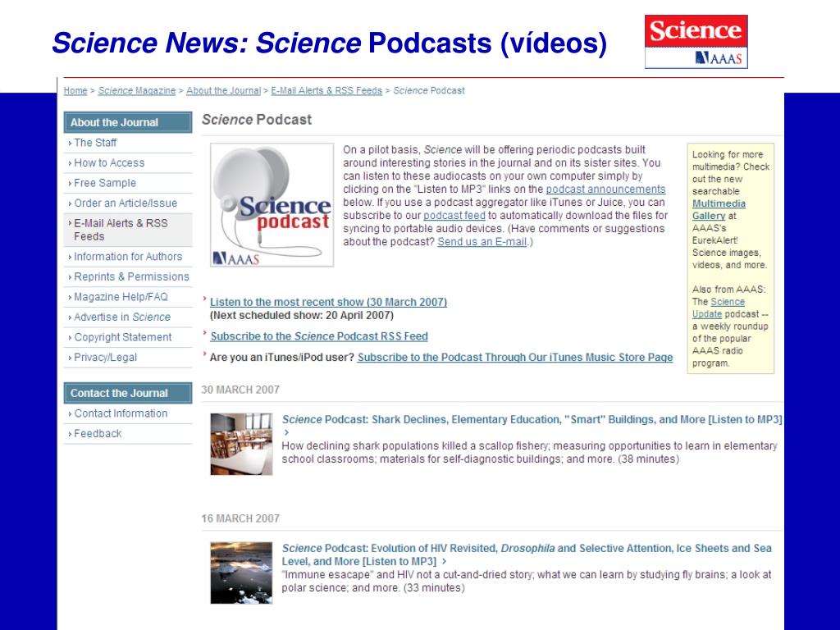Follow the podcast feed link

click(454, 216)
